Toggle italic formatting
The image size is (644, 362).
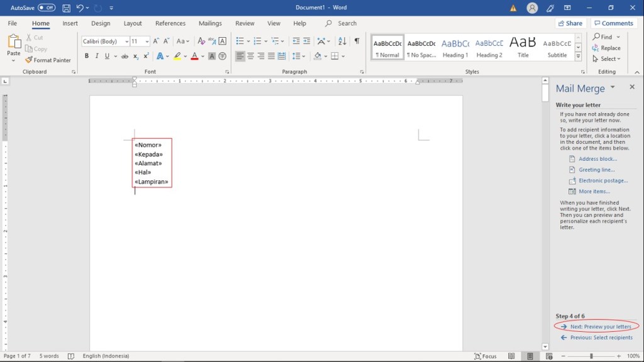96,56
